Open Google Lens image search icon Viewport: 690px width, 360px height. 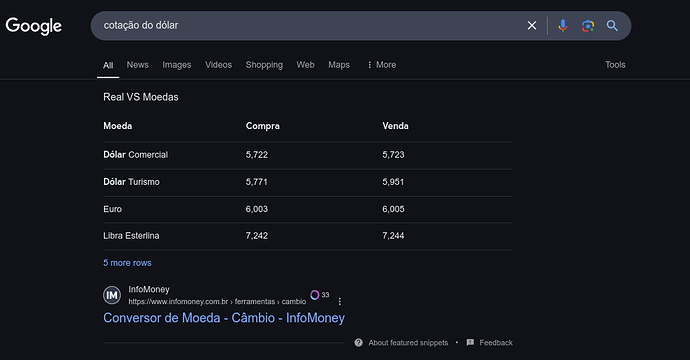pyautogui.click(x=587, y=26)
